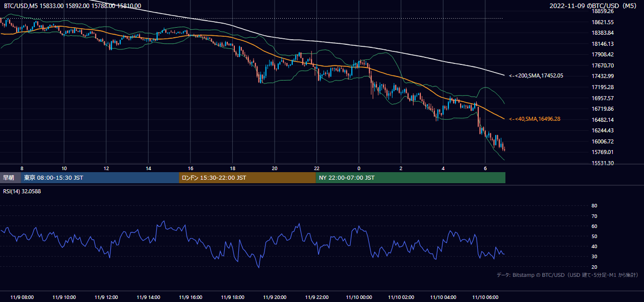The height and width of the screenshot is (302, 644).
Task: Click price axis value 16244.43
Action: (602, 130)
